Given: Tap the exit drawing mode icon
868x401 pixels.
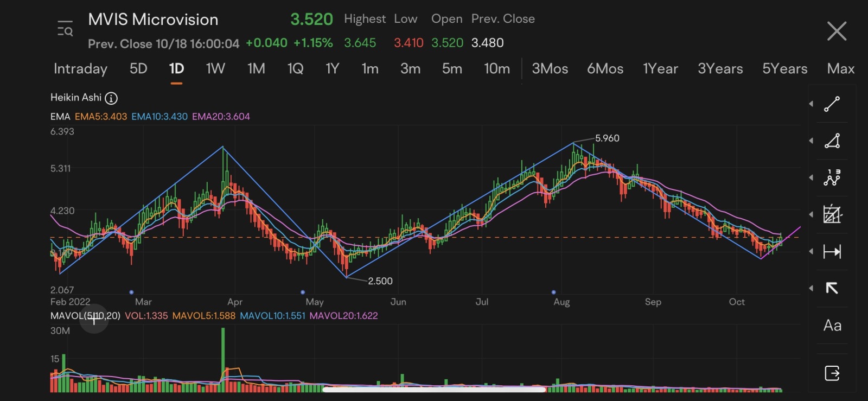Looking at the screenshot, I should coord(832,373).
